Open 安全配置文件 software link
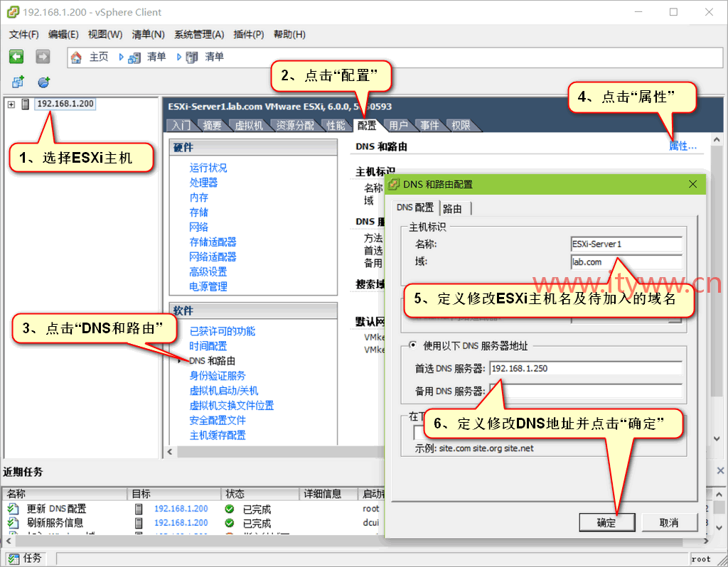This screenshot has width=728, height=567. coord(218,421)
